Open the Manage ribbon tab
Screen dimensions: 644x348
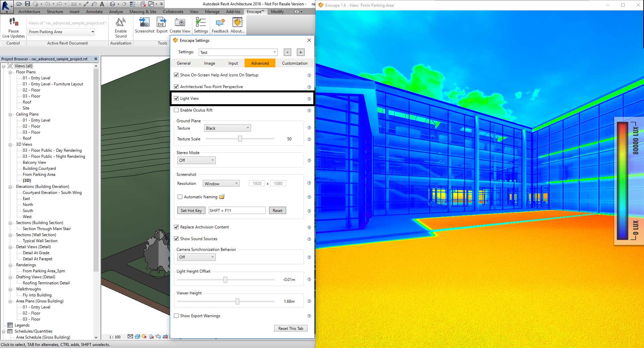212,11
